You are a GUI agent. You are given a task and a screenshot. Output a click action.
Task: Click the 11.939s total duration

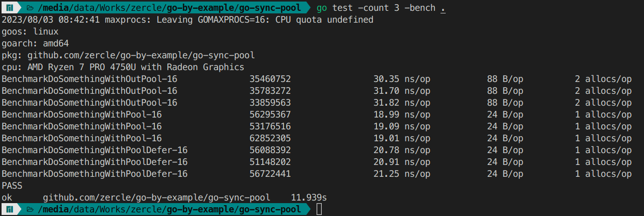pyautogui.click(x=309, y=197)
